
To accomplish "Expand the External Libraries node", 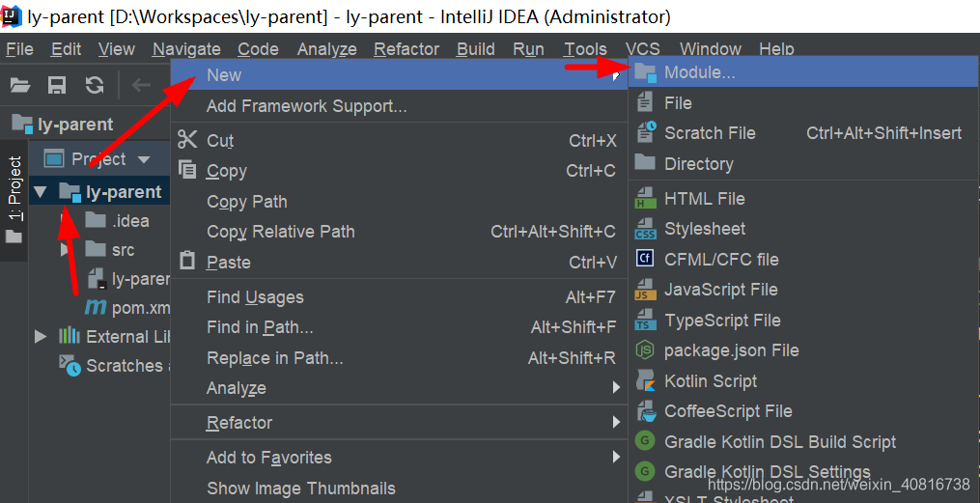I will click(x=41, y=337).
